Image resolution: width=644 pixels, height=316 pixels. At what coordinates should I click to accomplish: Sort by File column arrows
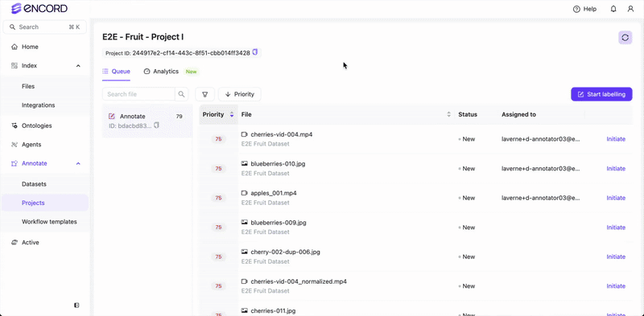point(449,114)
